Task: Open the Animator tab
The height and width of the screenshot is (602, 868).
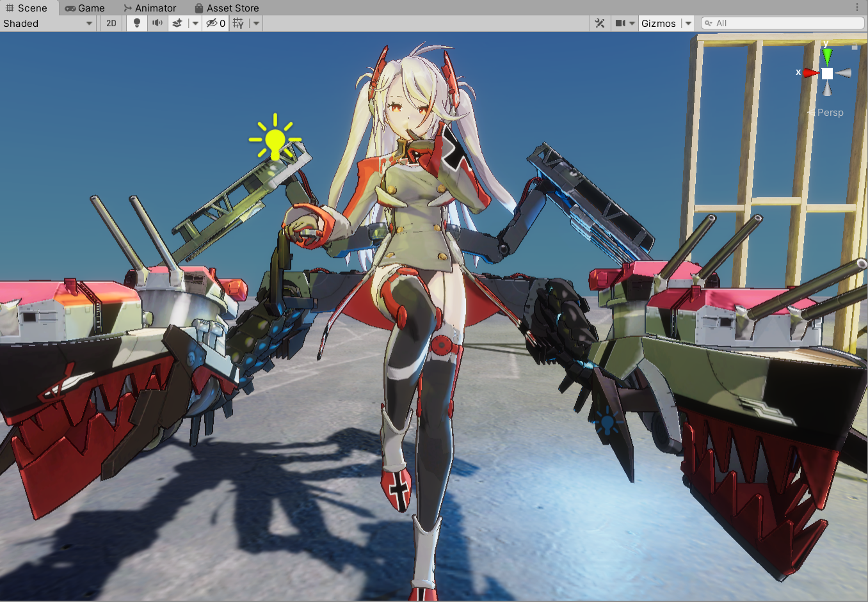Action: pyautogui.click(x=150, y=8)
